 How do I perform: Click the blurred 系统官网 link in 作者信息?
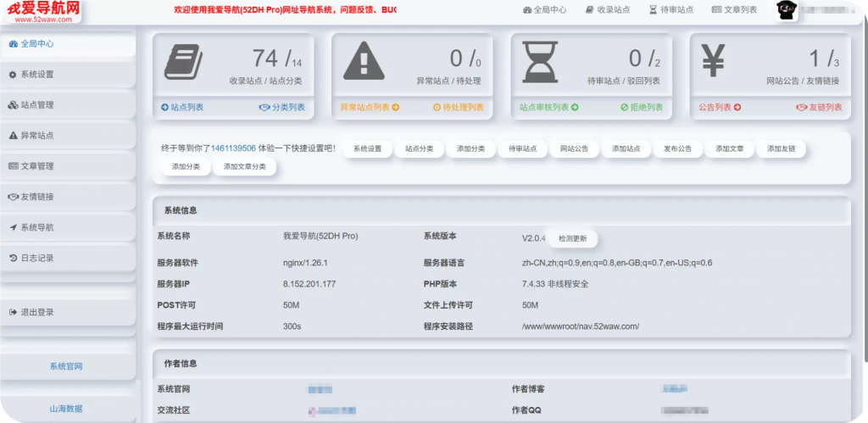pos(320,389)
